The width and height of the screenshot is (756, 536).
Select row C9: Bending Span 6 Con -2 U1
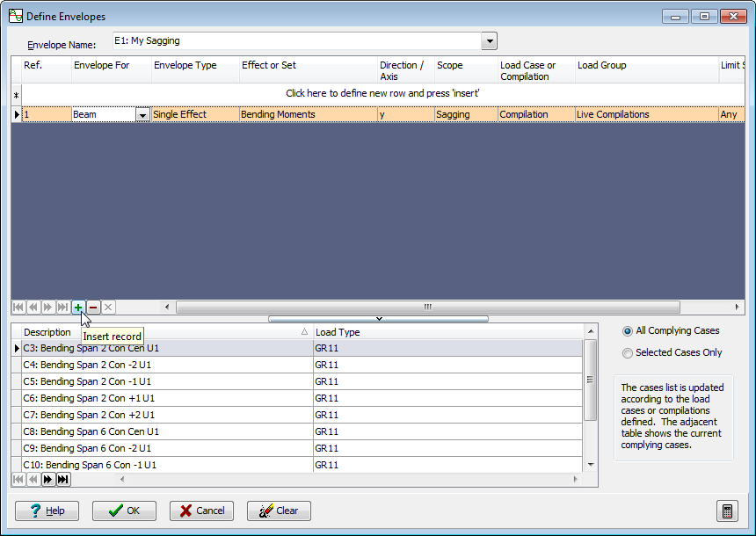tap(302, 448)
